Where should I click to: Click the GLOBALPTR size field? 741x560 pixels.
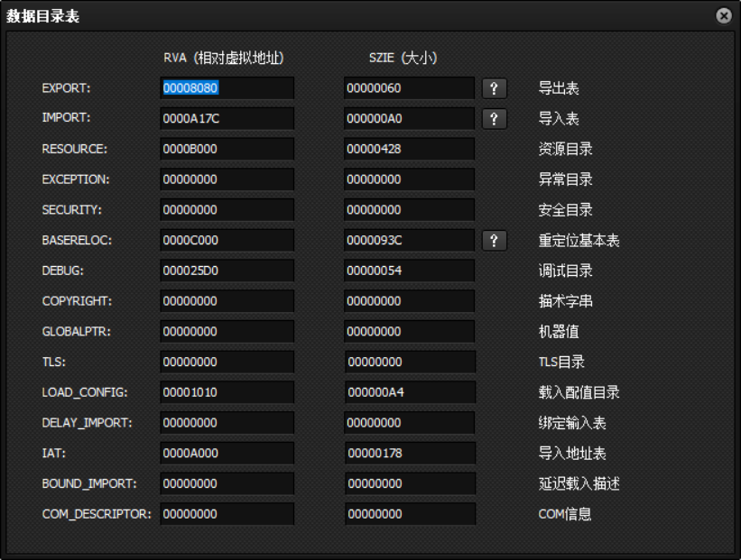tap(409, 332)
